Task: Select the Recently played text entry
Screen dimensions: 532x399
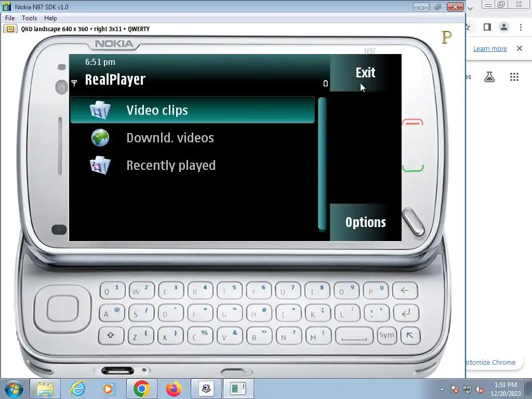Action: tap(171, 165)
